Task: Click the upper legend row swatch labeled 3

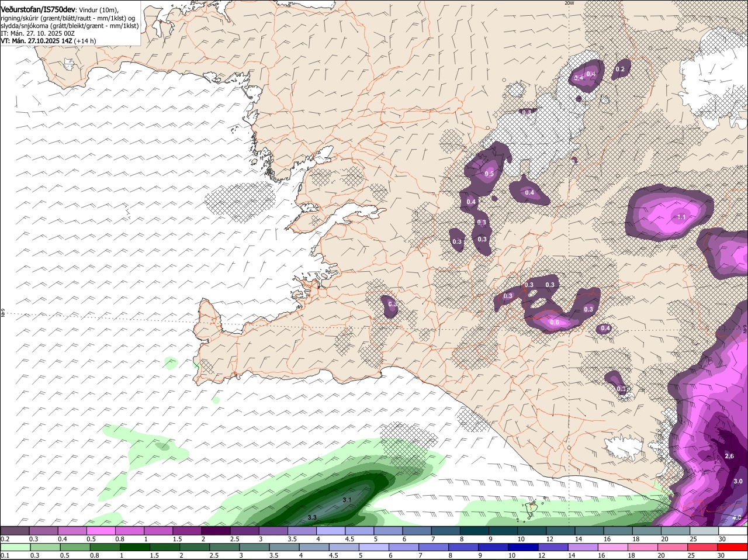Action: [273, 530]
